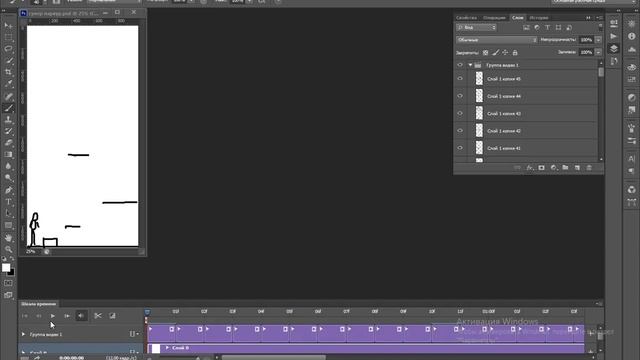
Task: Open collapsed Layers panel icon in dock
Action: (614, 49)
